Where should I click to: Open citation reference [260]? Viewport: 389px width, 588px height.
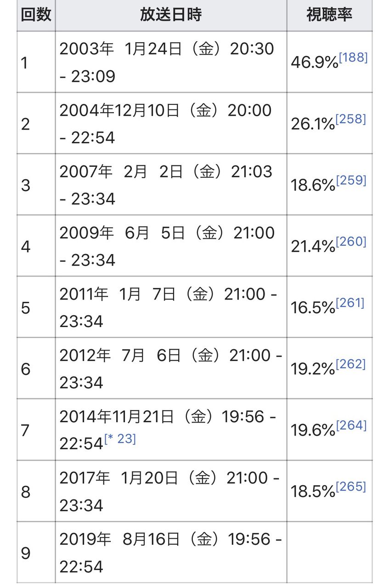351,242
